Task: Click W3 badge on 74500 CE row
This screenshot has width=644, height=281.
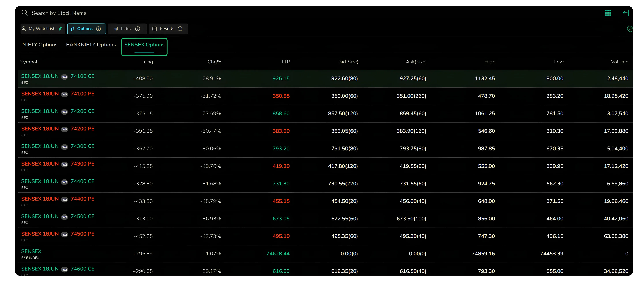Action: click(64, 217)
